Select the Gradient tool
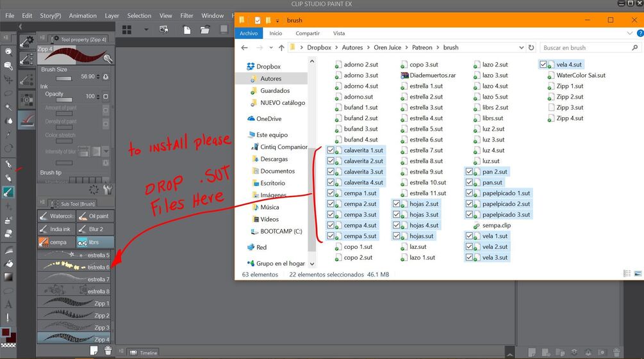The width and height of the screenshot is (644, 359). (8, 277)
